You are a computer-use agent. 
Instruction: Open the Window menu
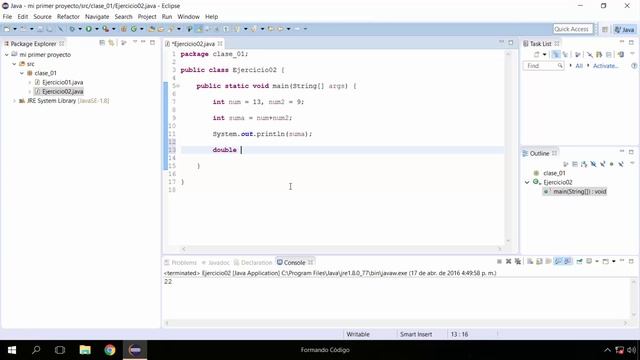coord(188,17)
